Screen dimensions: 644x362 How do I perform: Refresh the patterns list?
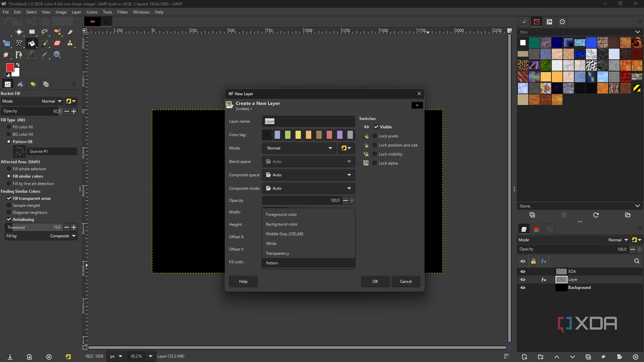[596, 215]
